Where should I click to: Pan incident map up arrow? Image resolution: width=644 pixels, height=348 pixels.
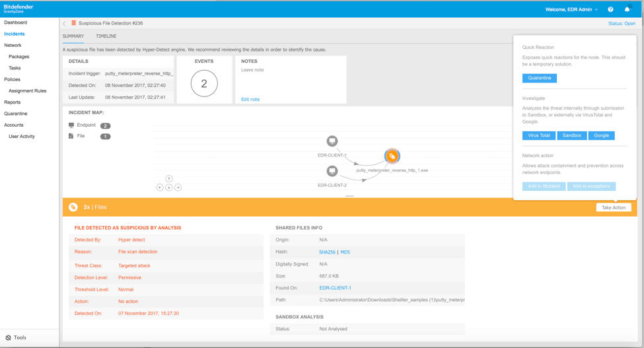click(169, 178)
